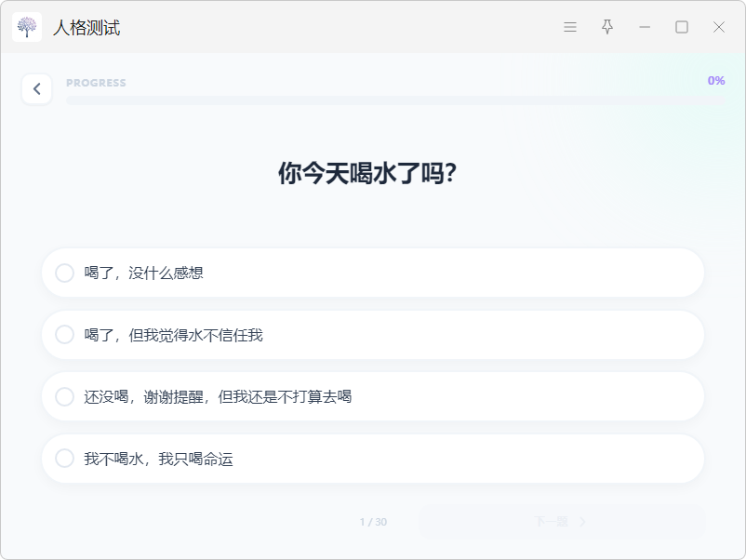Select radio for 我不喝水，我只喝命运

tap(65, 459)
